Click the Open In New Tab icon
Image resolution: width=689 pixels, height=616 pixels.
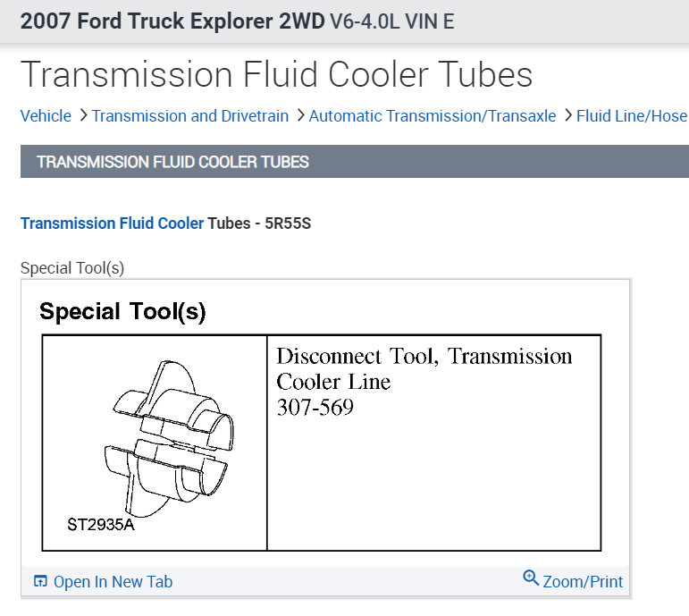40,582
